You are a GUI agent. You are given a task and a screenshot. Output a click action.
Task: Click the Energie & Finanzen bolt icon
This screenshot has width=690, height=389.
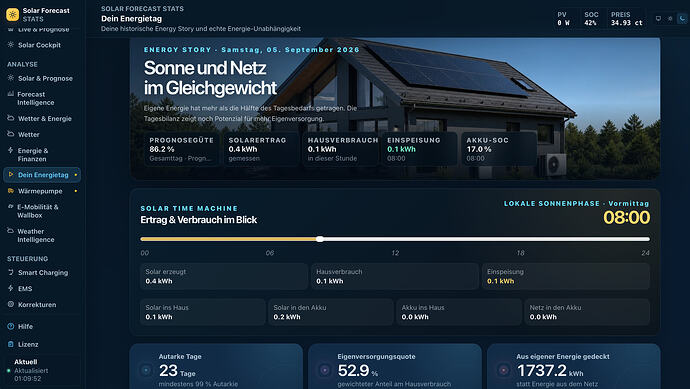(11, 150)
